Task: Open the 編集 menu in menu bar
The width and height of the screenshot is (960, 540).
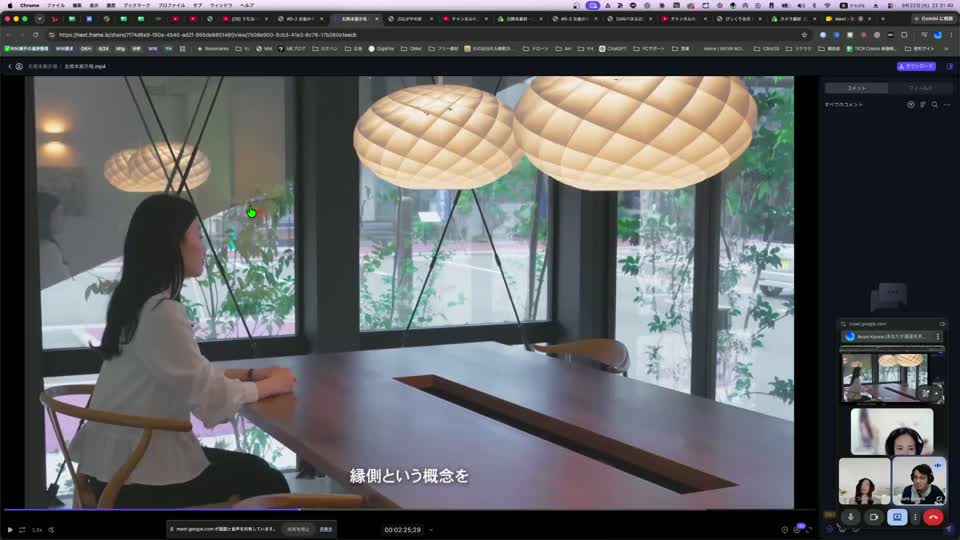Action: click(x=77, y=5)
